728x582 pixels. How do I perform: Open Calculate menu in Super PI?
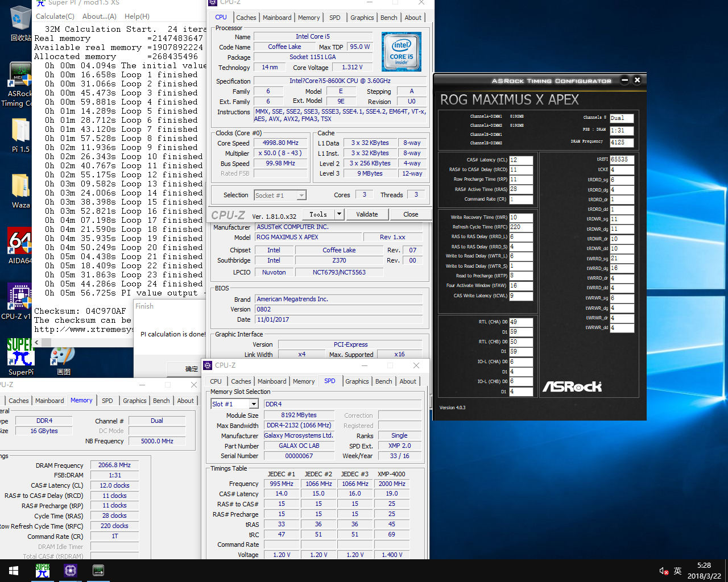[x=55, y=16]
